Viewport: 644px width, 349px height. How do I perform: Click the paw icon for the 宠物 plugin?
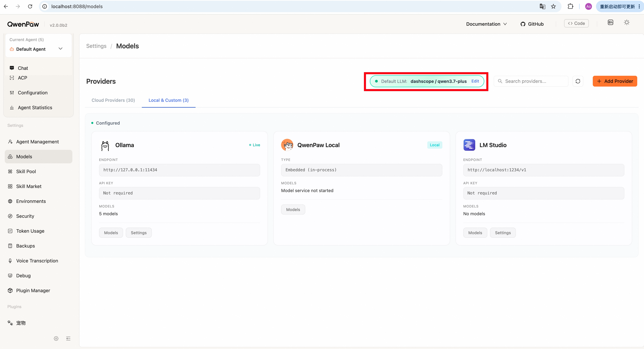pyautogui.click(x=10, y=323)
